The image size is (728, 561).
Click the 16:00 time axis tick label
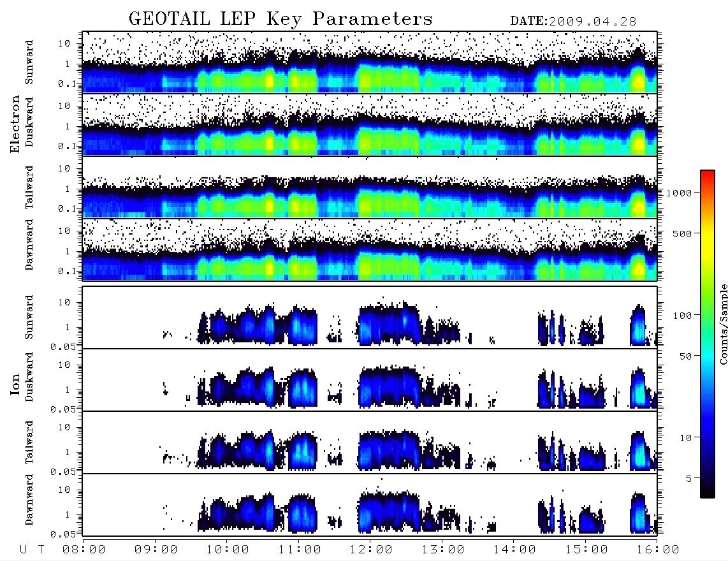(658, 550)
